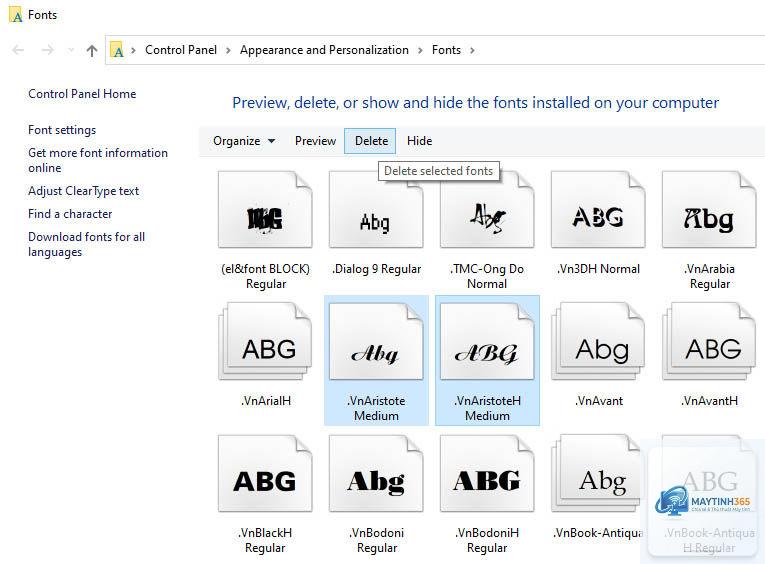Select the .VnBodoniH Regular font icon
The width and height of the screenshot is (765, 564).
[487, 474]
